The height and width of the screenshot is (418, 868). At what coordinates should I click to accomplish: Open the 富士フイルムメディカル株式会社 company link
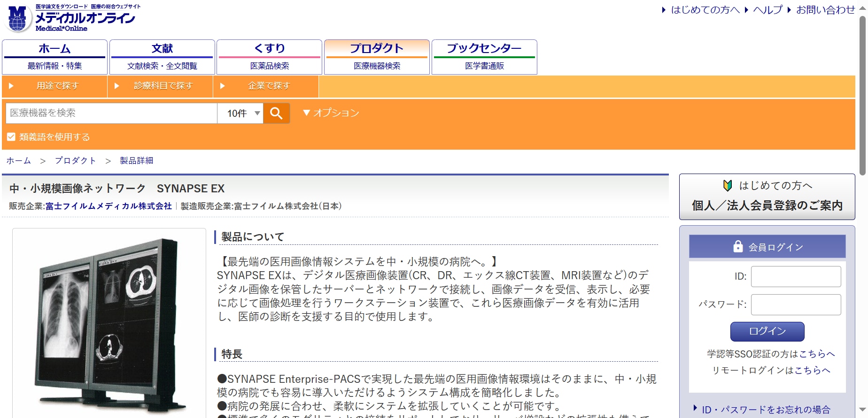click(108, 206)
